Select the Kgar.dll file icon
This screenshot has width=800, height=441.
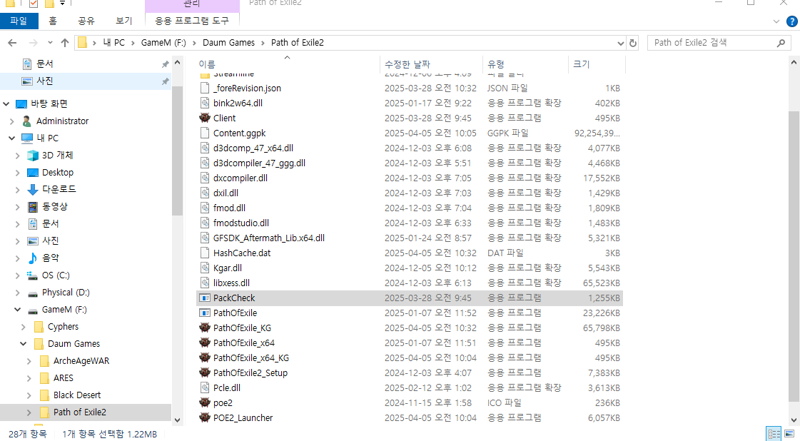pyautogui.click(x=205, y=268)
